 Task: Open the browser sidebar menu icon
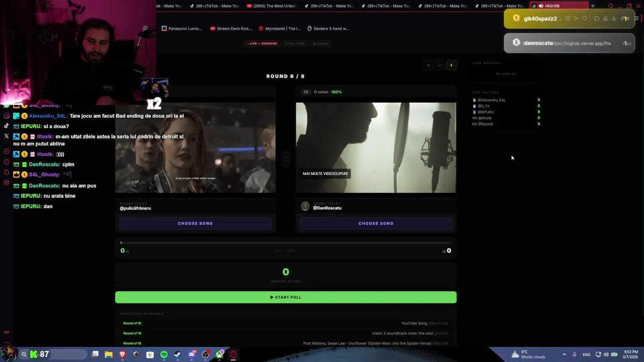tap(636, 19)
